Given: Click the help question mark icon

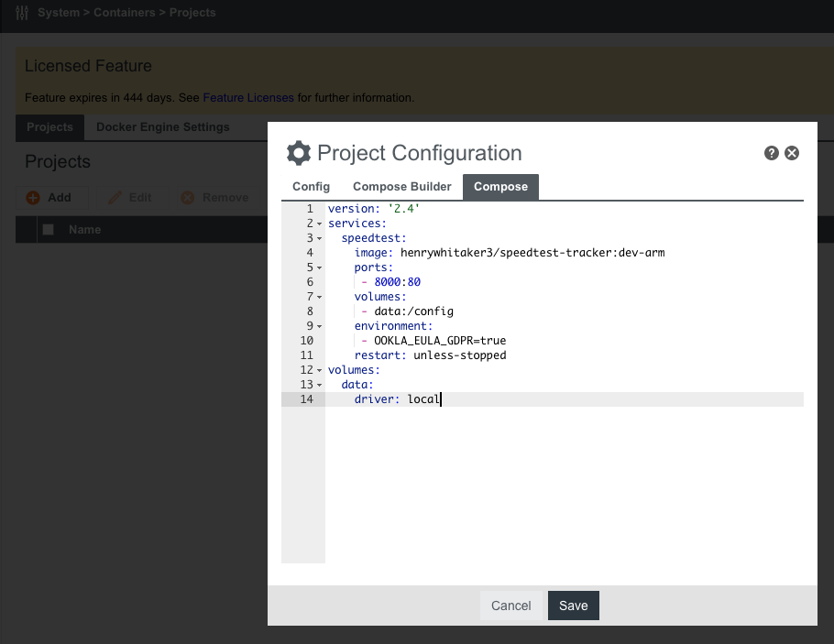Looking at the screenshot, I should click(772, 153).
